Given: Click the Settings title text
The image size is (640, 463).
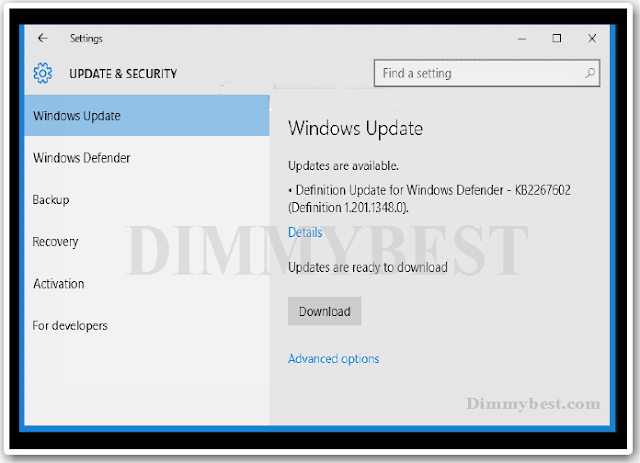Looking at the screenshot, I should pyautogui.click(x=86, y=38).
